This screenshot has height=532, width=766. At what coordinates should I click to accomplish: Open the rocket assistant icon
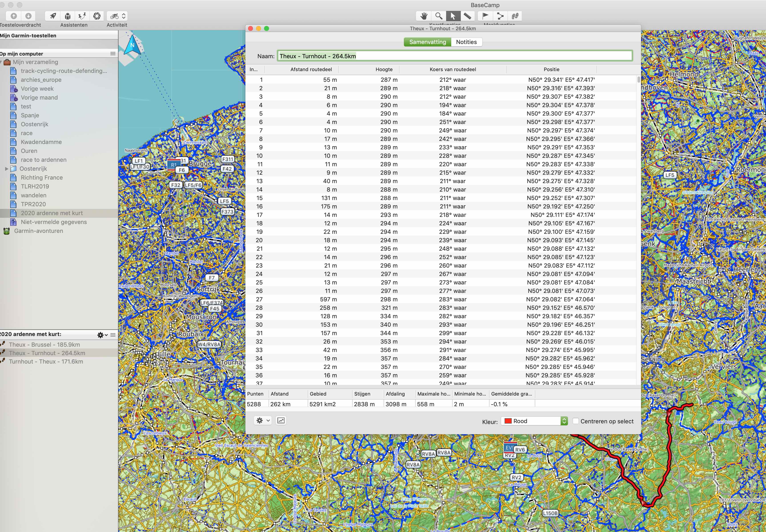pos(53,16)
